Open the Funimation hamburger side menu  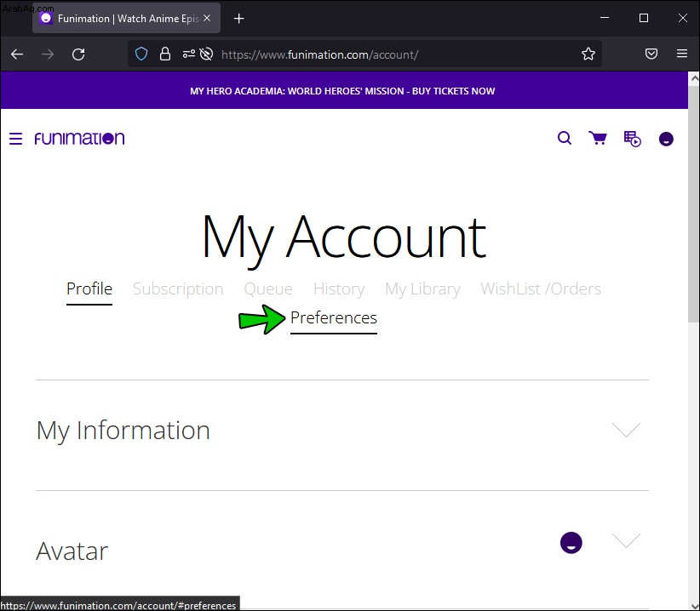click(15, 139)
